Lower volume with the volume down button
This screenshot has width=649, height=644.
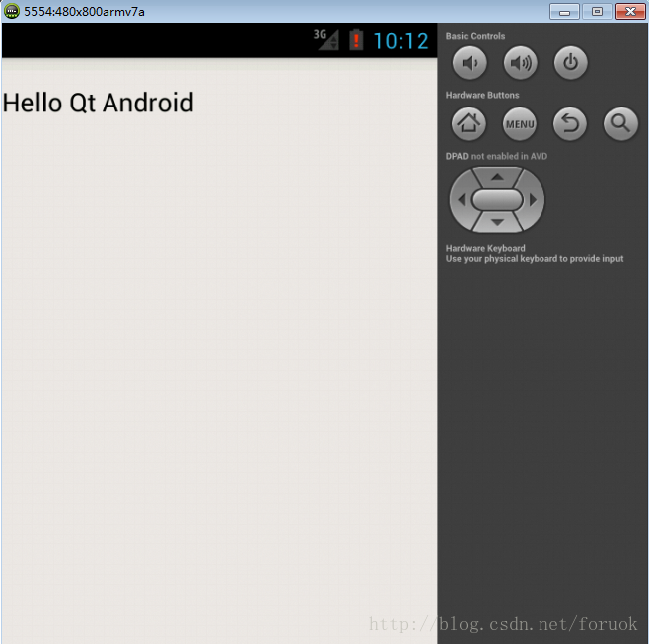point(469,63)
